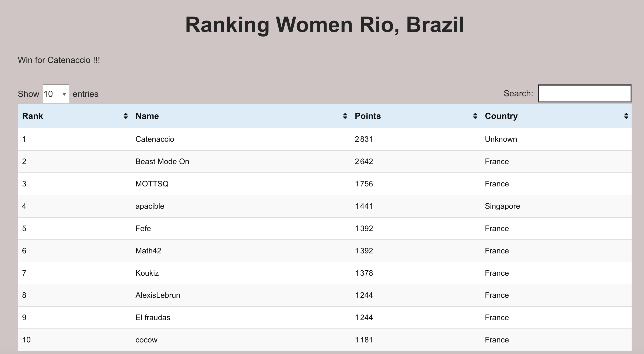Viewport: 644px width, 354px height.
Task: Focus the Search input field
Action: (584, 93)
